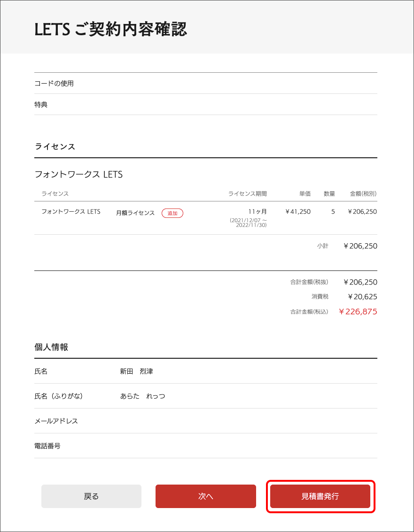Click the 単価 column header
Screen dimensions: 414x532
pyautogui.click(x=305, y=193)
